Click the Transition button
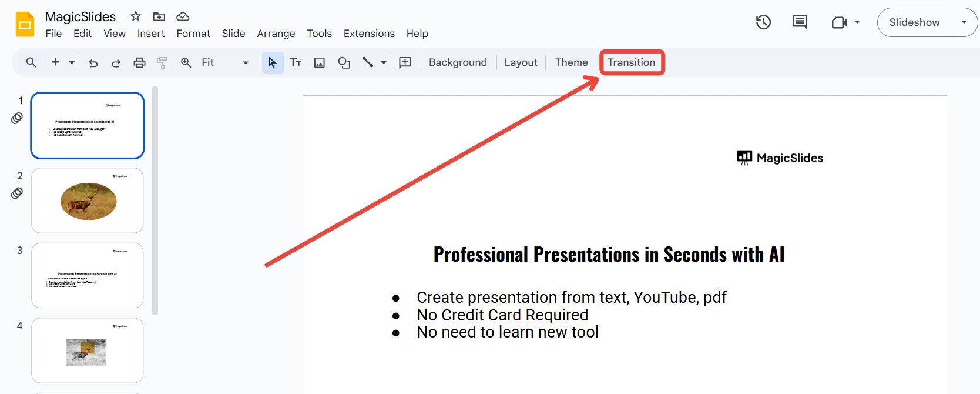The width and height of the screenshot is (980, 394). tap(631, 62)
